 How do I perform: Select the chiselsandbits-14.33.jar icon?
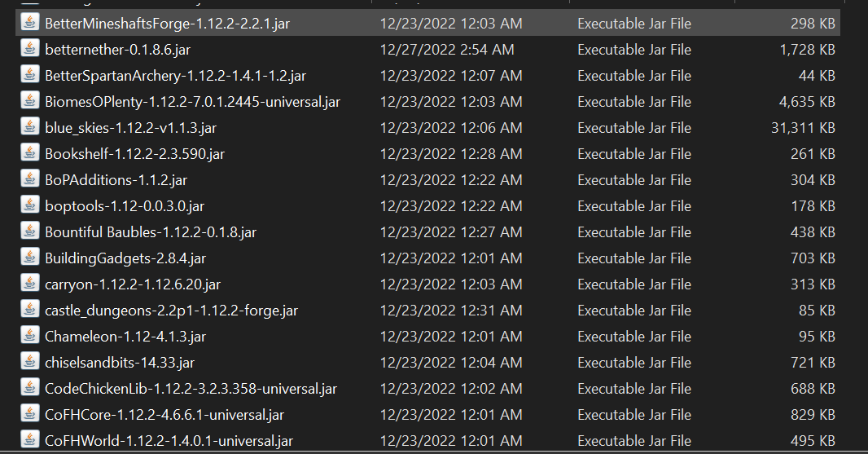tap(30, 361)
